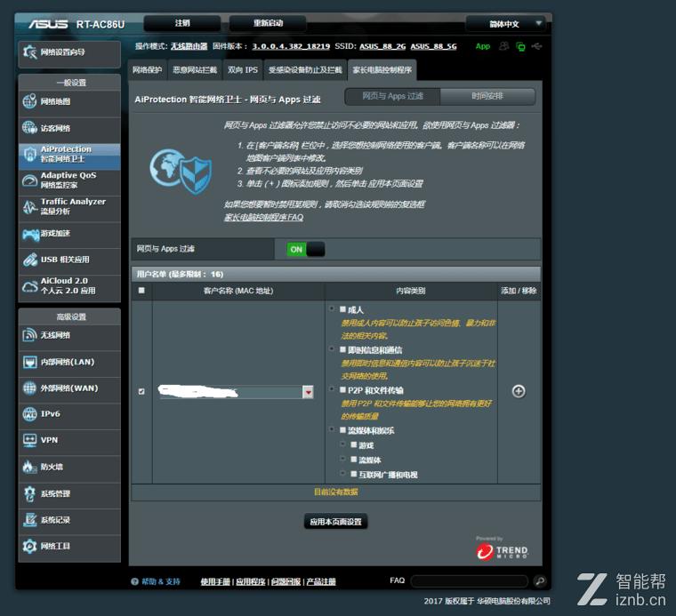
Task: Open the IPv6 settings icon
Action: (x=29, y=414)
